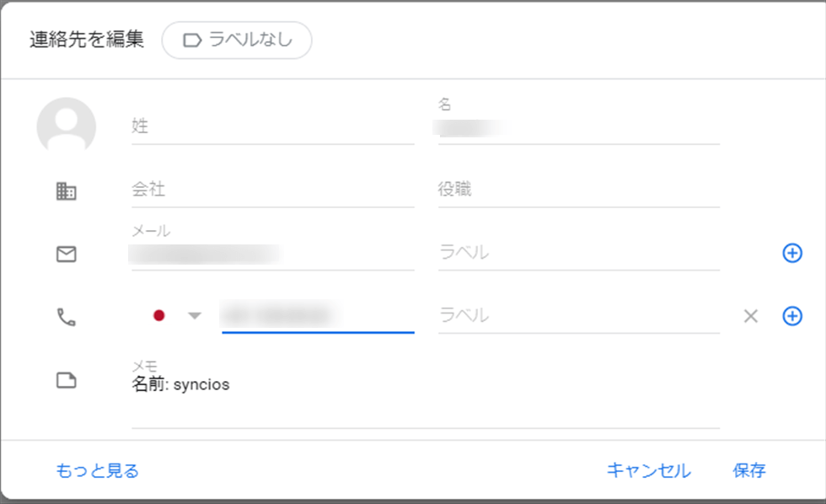Focus the 姓 last name field

272,127
